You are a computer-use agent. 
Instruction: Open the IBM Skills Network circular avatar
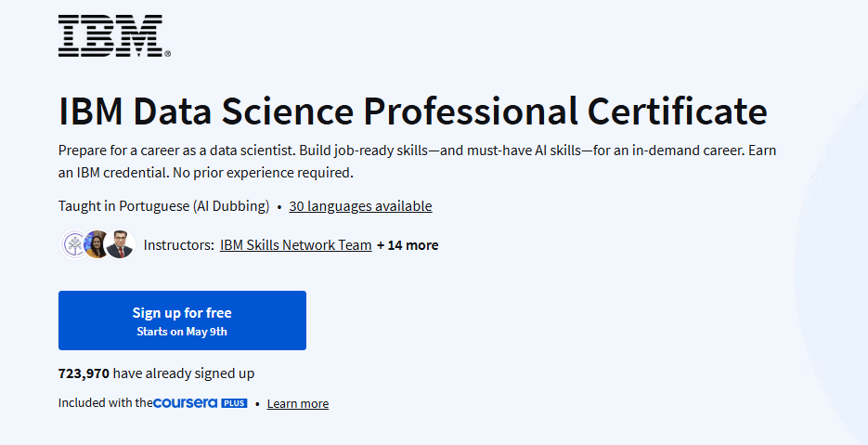(x=73, y=244)
